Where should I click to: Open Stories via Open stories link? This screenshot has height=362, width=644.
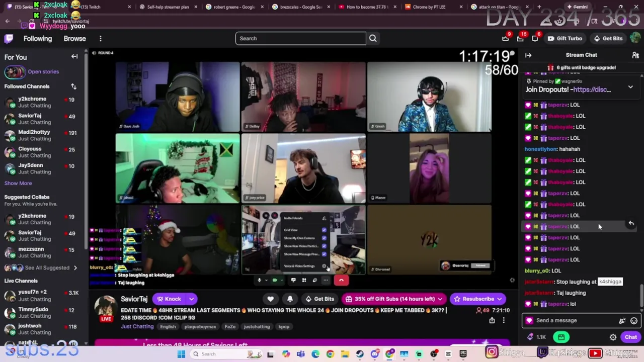(43, 72)
